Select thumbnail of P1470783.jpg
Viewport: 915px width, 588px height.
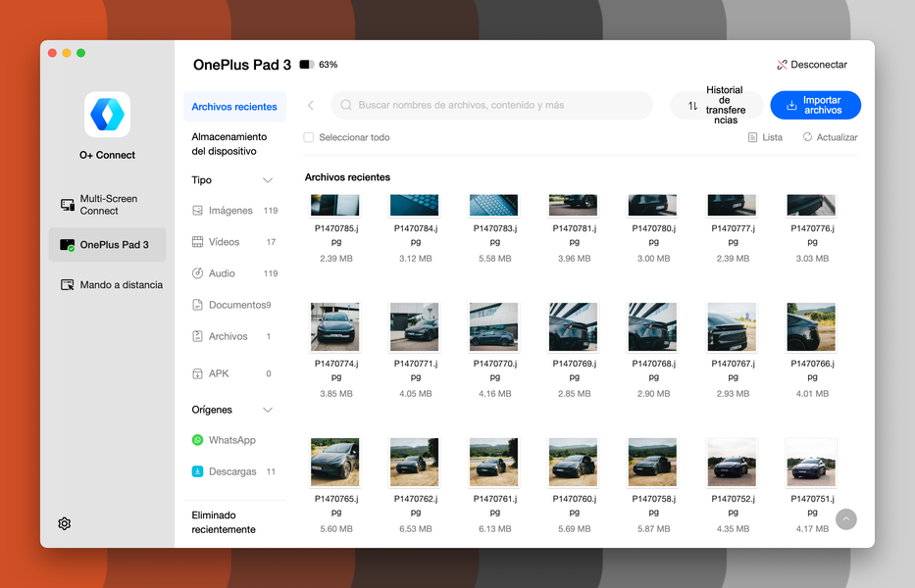pyautogui.click(x=493, y=206)
